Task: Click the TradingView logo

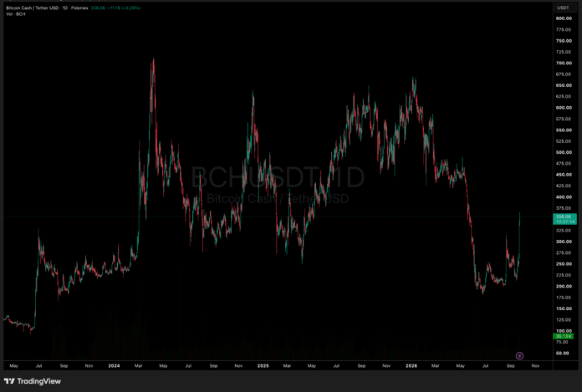Action: [x=33, y=381]
